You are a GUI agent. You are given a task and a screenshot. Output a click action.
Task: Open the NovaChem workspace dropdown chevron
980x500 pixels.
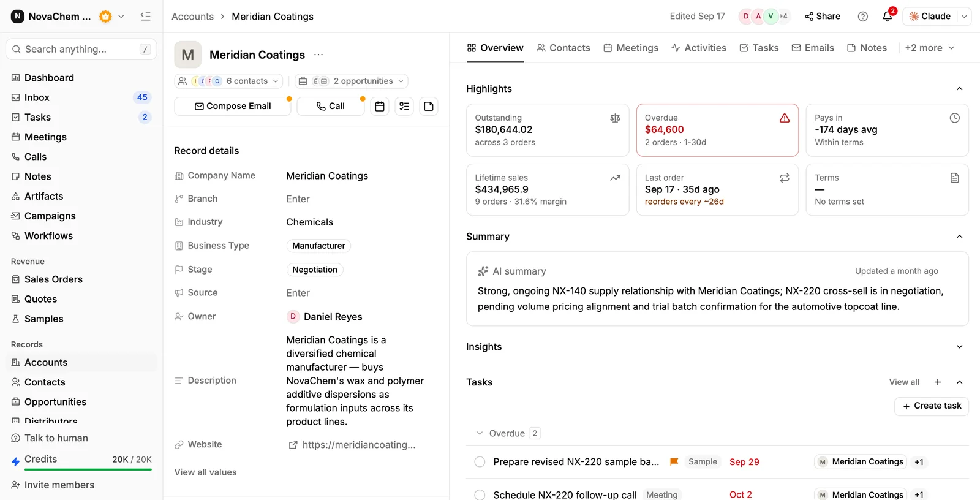[x=121, y=17]
